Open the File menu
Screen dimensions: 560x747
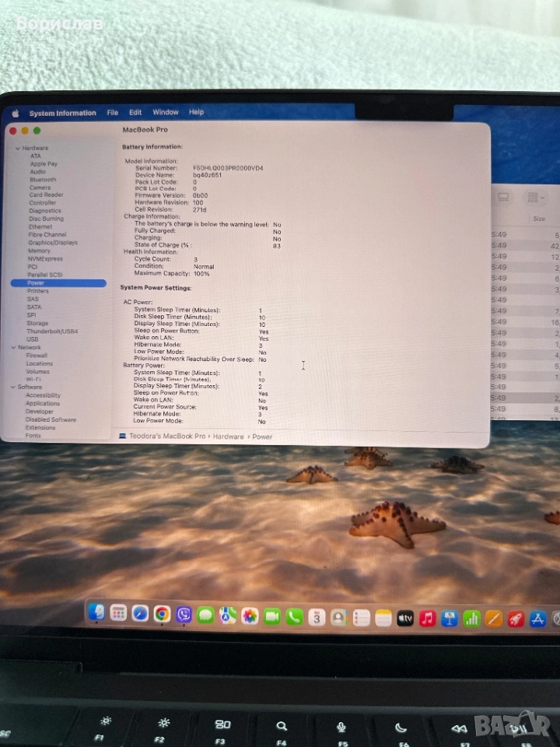(x=113, y=113)
